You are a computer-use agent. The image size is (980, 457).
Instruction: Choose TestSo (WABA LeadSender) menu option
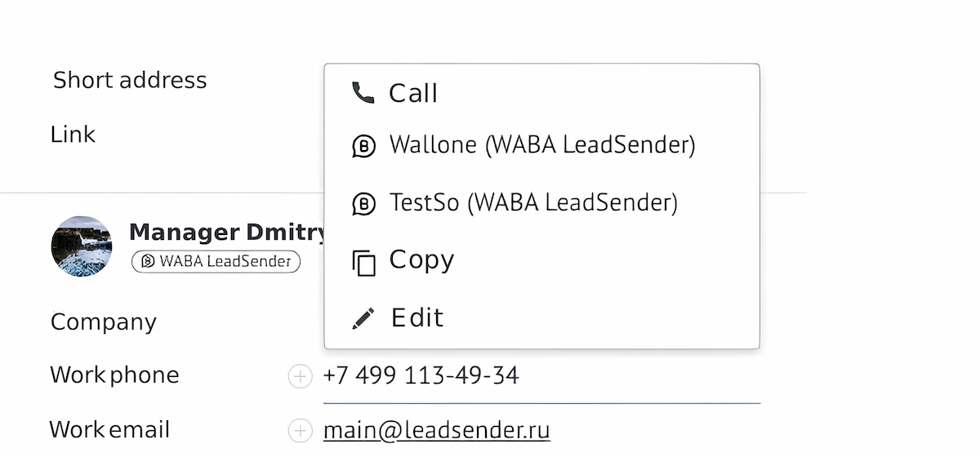click(533, 203)
